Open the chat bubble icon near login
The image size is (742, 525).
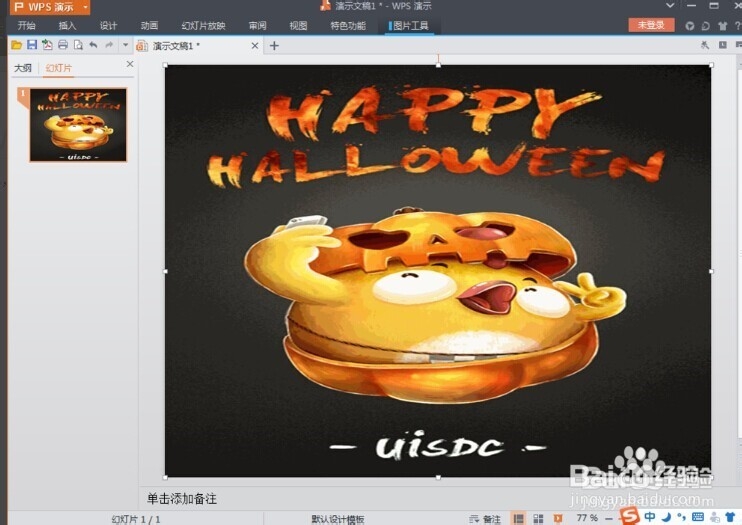coord(706,26)
